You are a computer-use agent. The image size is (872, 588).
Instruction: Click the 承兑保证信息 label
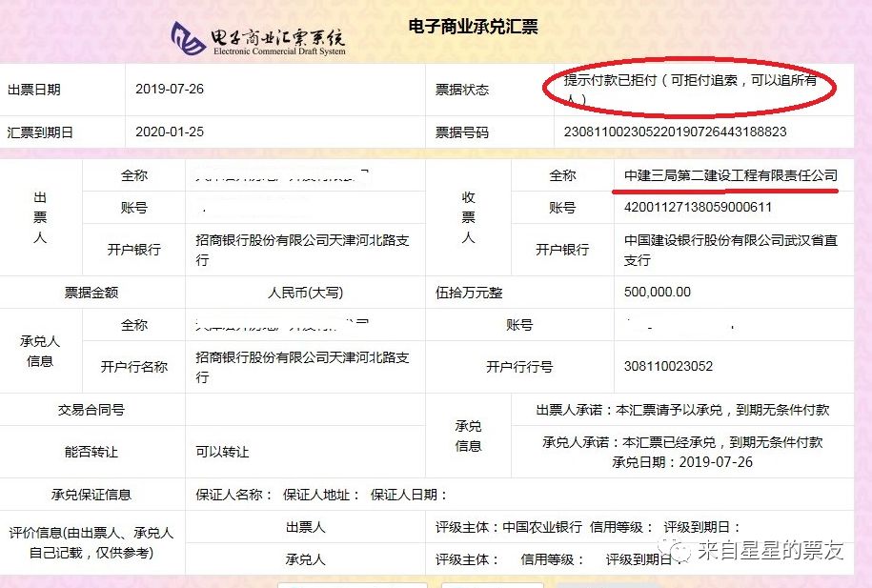pyautogui.click(x=91, y=495)
